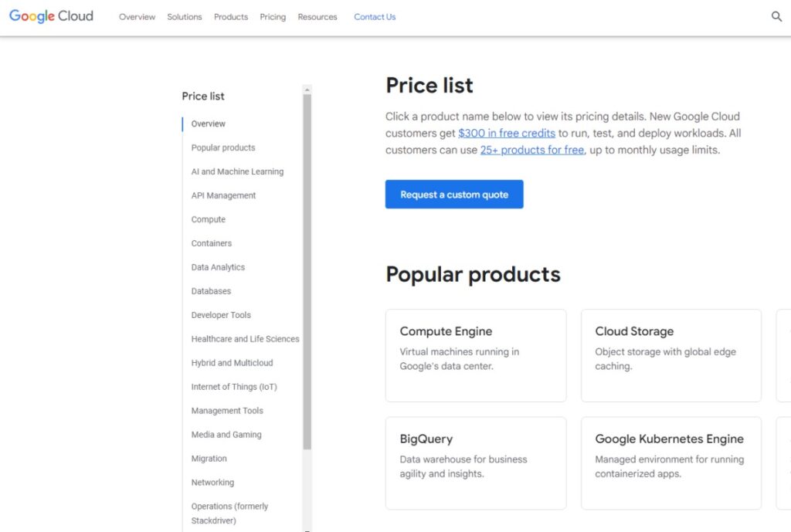This screenshot has height=532, width=791.
Task: Select Healthcare and Life Sciences
Action: point(245,339)
